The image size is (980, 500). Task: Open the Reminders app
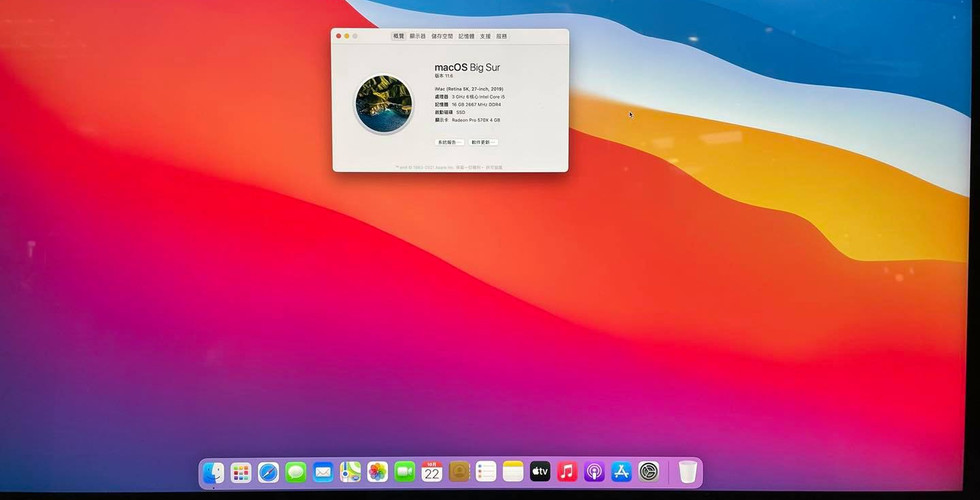tap(486, 471)
